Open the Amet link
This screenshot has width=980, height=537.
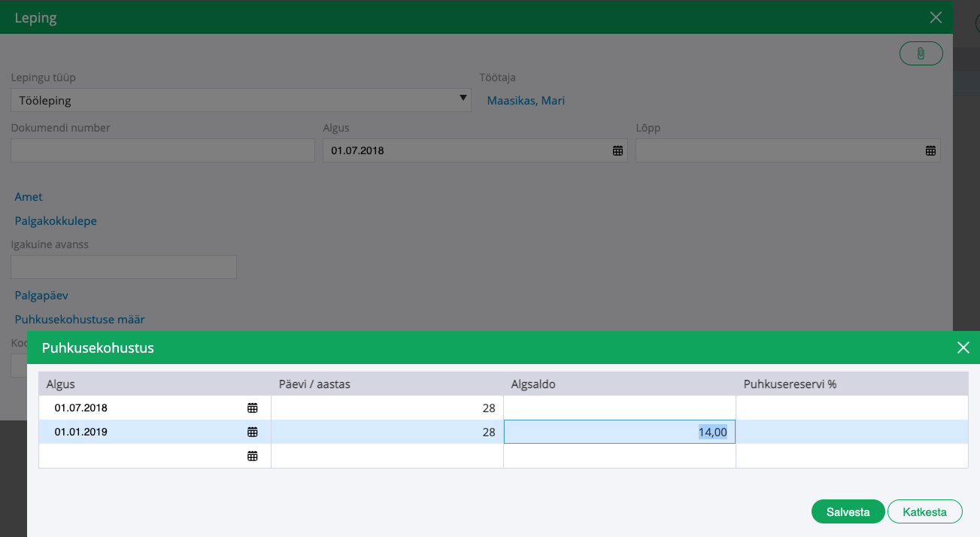tap(29, 196)
